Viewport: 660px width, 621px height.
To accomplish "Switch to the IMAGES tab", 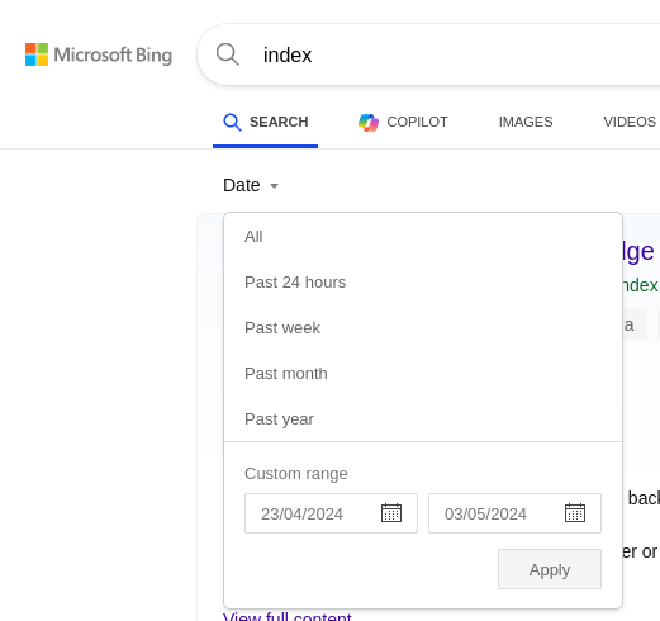I will pos(525,122).
